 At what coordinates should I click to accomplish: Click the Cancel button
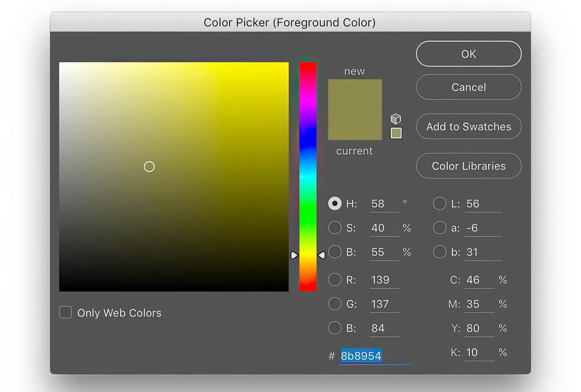click(468, 87)
